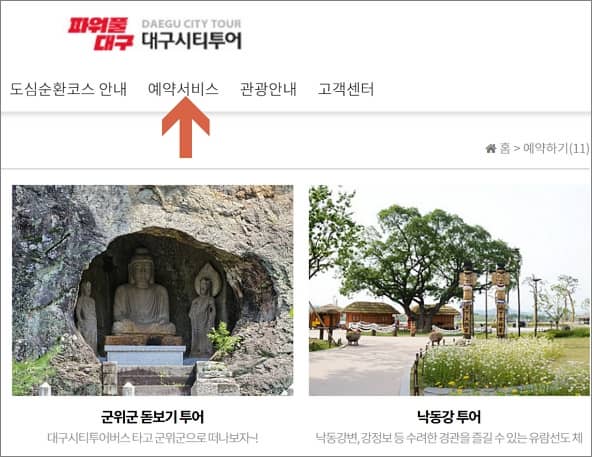Click the home icon in breadcrumb
The width and height of the screenshot is (592, 457).
coord(491,148)
